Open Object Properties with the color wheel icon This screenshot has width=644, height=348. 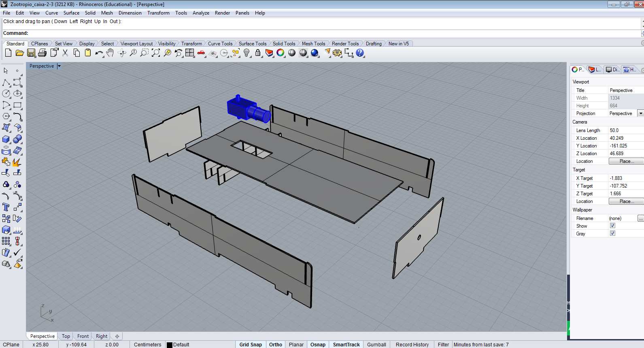click(x=281, y=53)
